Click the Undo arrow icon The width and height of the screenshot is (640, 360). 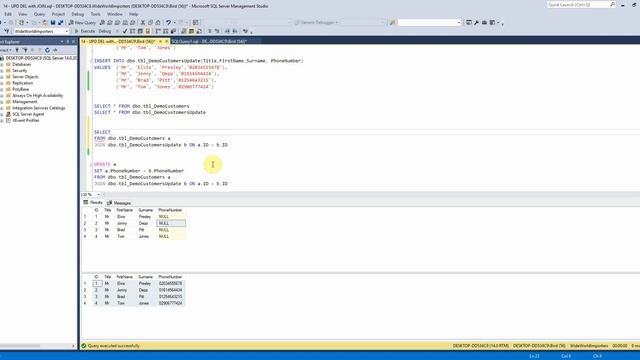168,22
